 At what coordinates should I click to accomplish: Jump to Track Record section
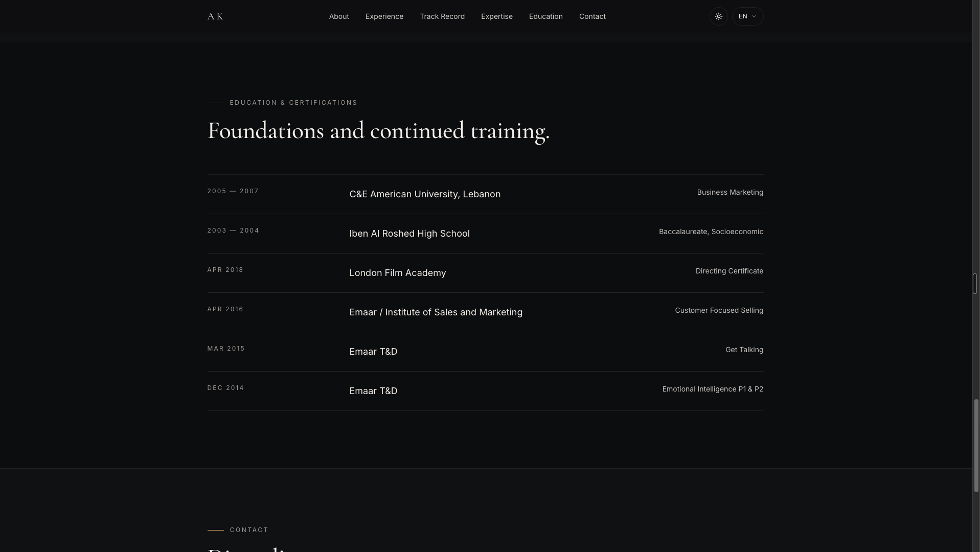(442, 16)
